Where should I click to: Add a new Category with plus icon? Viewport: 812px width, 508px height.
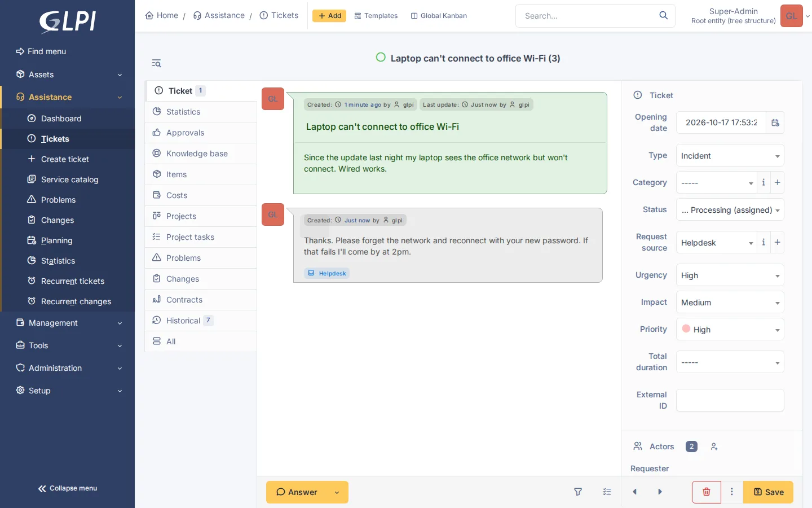(778, 182)
